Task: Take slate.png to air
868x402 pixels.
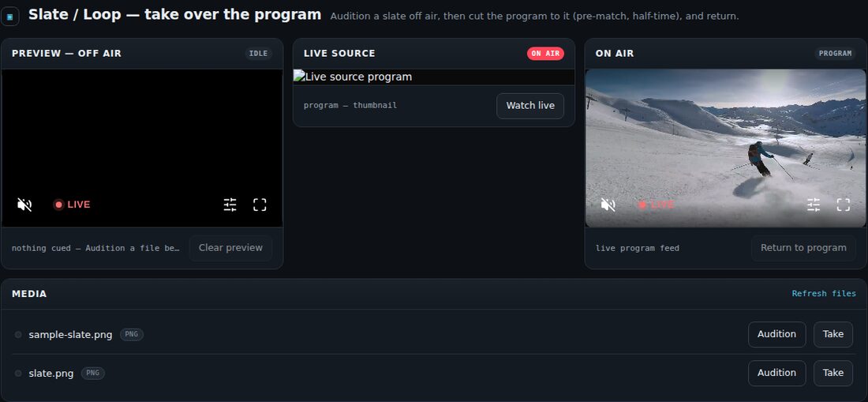Action: pyautogui.click(x=833, y=374)
